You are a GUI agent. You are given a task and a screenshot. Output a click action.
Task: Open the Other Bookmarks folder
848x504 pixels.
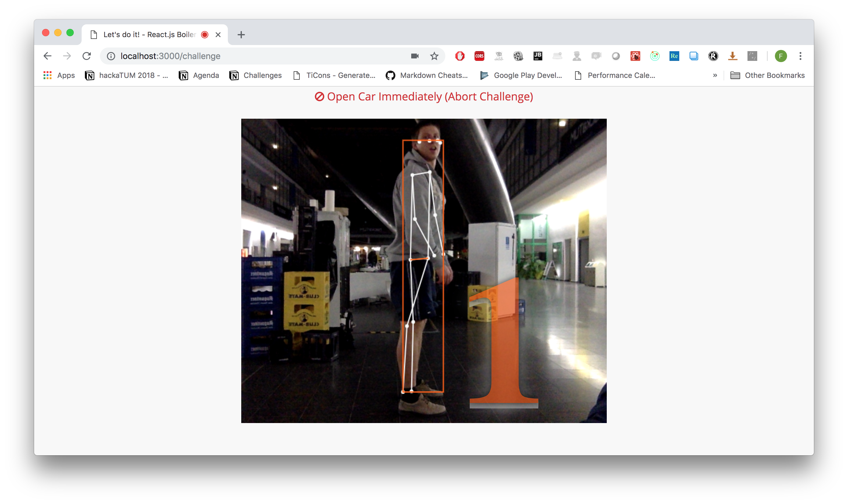[x=768, y=75]
